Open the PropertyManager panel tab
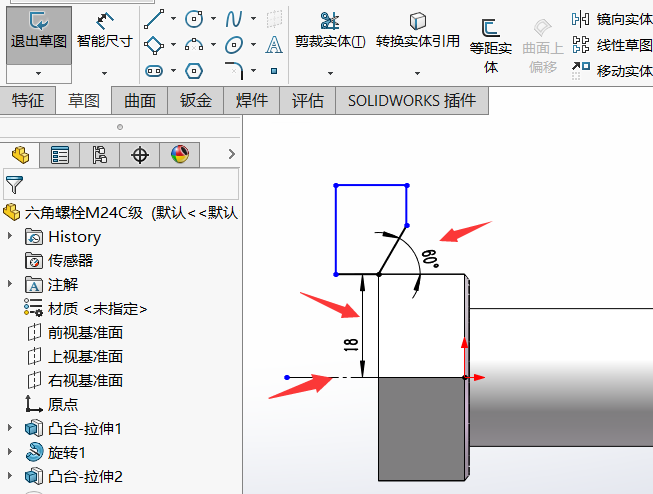This screenshot has width=653, height=494. [60, 155]
